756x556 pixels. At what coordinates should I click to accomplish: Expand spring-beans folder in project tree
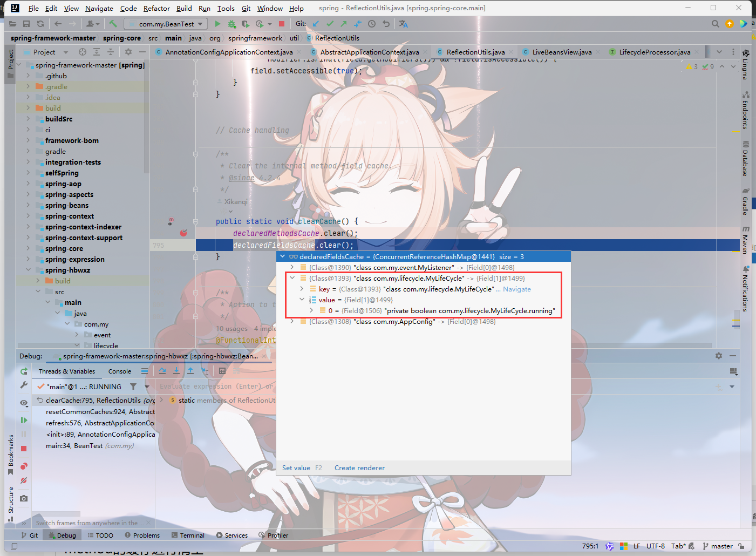pyautogui.click(x=28, y=205)
